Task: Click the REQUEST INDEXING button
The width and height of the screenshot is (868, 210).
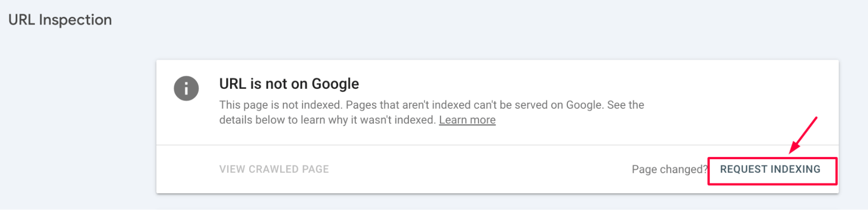Action: [x=770, y=169]
